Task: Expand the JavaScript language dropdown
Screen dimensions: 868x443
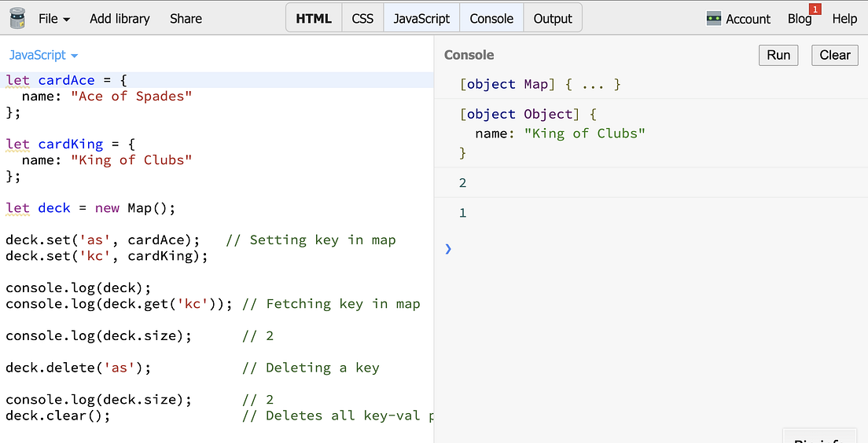Action: (43, 55)
